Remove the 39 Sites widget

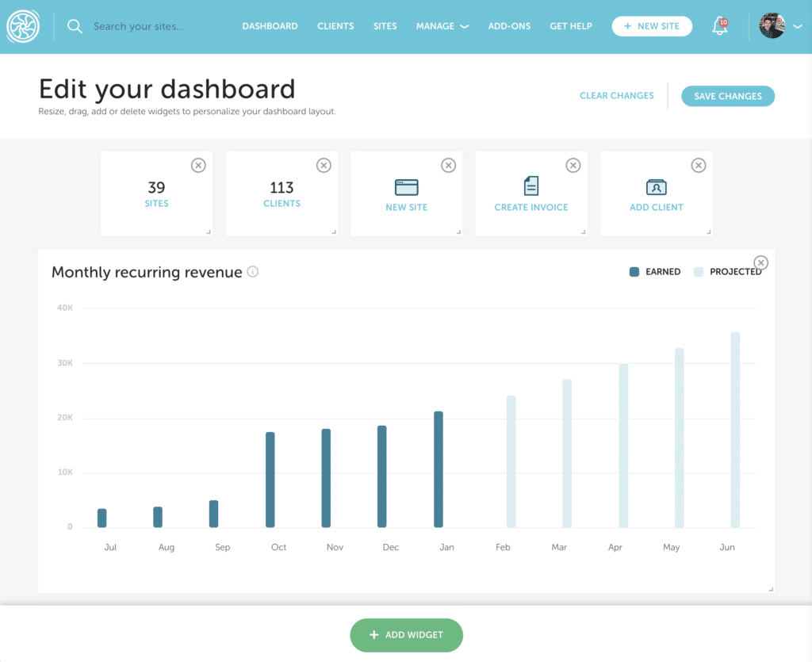pos(198,165)
